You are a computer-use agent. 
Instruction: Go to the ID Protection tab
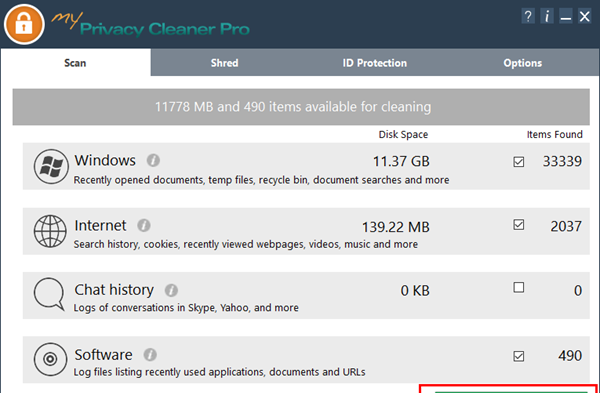pos(375,63)
